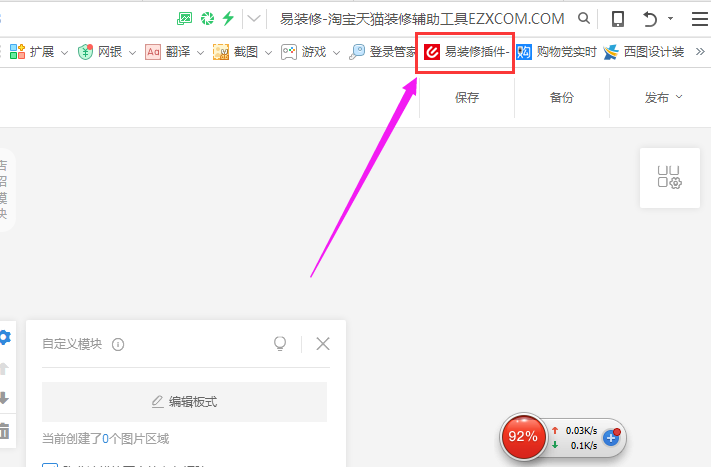The height and width of the screenshot is (467, 711).
Task: Move module up with arrow icon
Action: [x=4, y=368]
